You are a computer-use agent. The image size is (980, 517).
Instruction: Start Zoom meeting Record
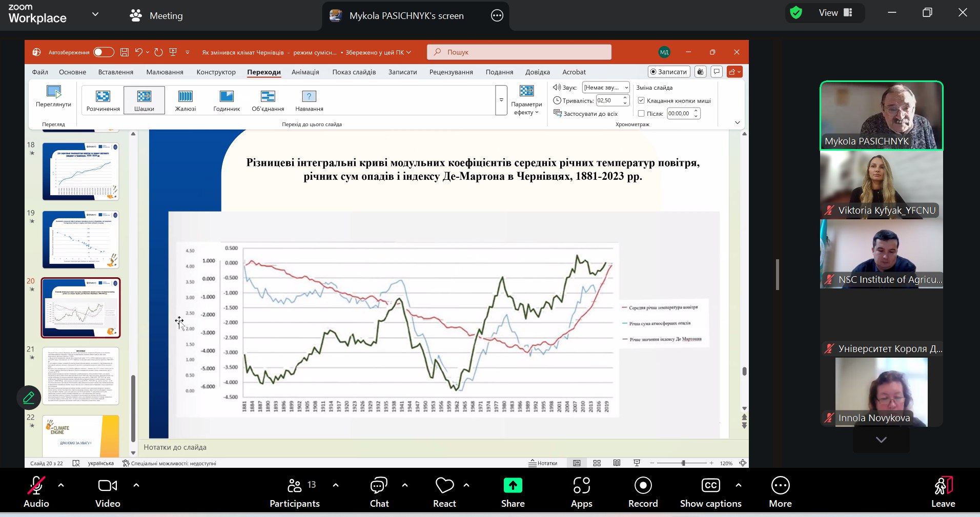[x=643, y=492]
